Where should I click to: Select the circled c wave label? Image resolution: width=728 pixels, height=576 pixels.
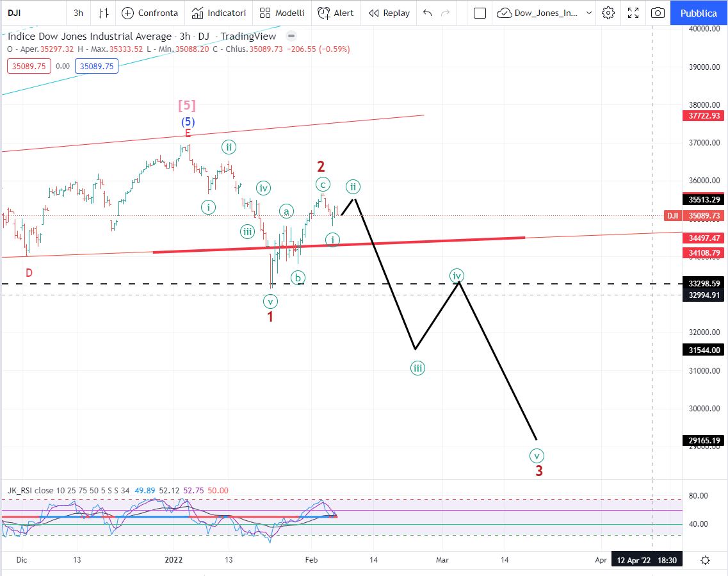(x=323, y=185)
